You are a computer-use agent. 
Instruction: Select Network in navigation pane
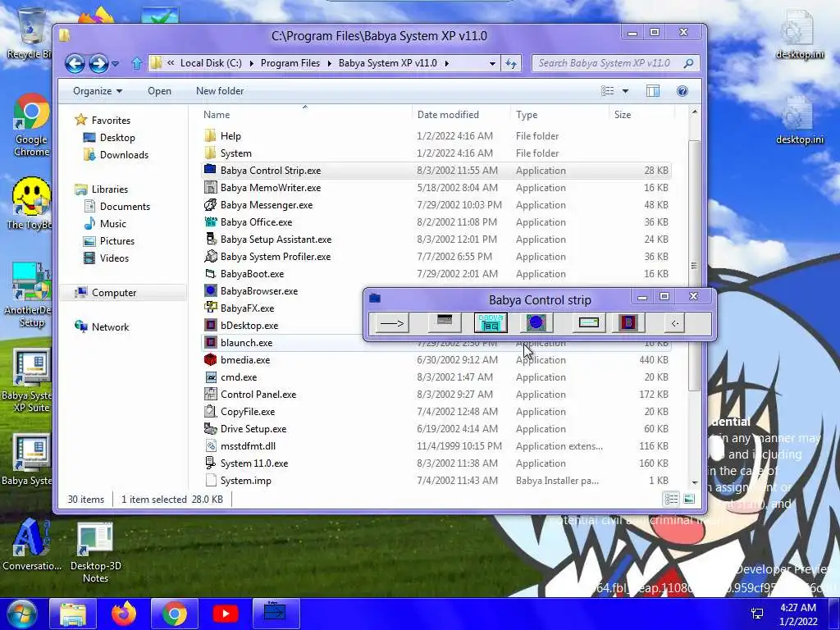[110, 326]
